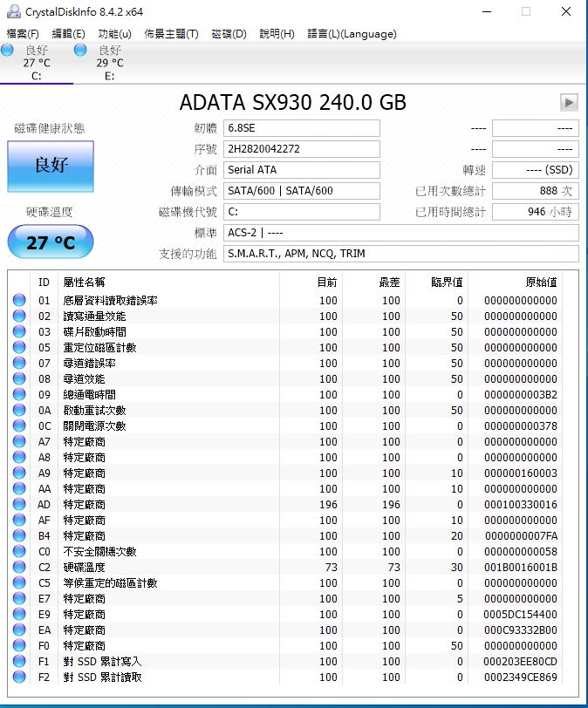Click the status icon for attribute 02
Viewport: 588px width, 708px height.
19,316
